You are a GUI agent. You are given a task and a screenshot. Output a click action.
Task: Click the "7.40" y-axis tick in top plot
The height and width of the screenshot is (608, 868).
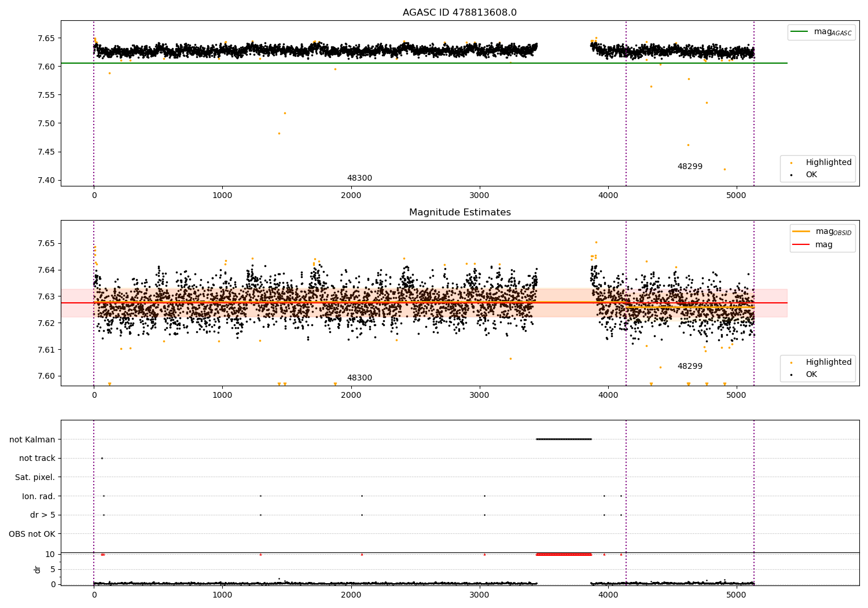click(x=46, y=181)
